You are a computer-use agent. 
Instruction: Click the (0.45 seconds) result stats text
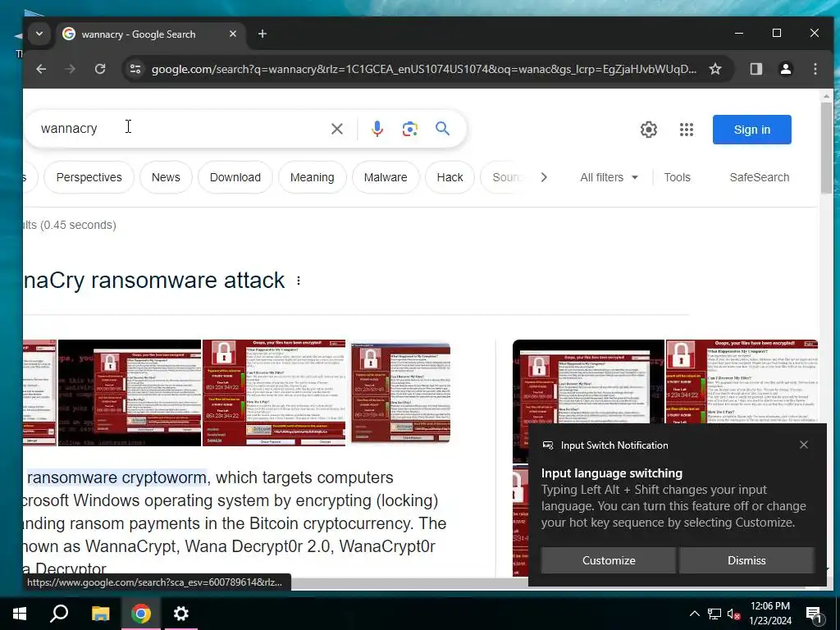click(x=79, y=225)
